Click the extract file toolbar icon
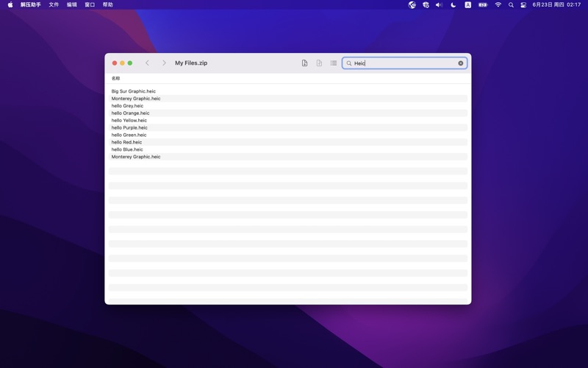 [304, 63]
